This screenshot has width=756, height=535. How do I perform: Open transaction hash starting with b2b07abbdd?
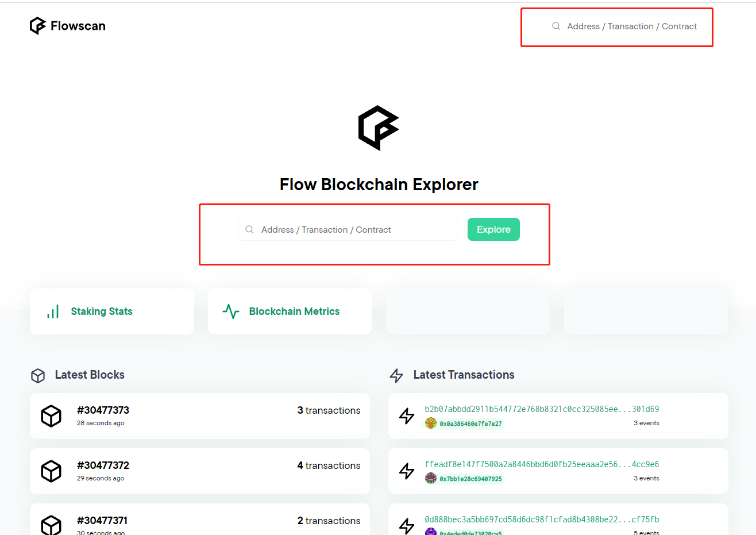pos(542,409)
